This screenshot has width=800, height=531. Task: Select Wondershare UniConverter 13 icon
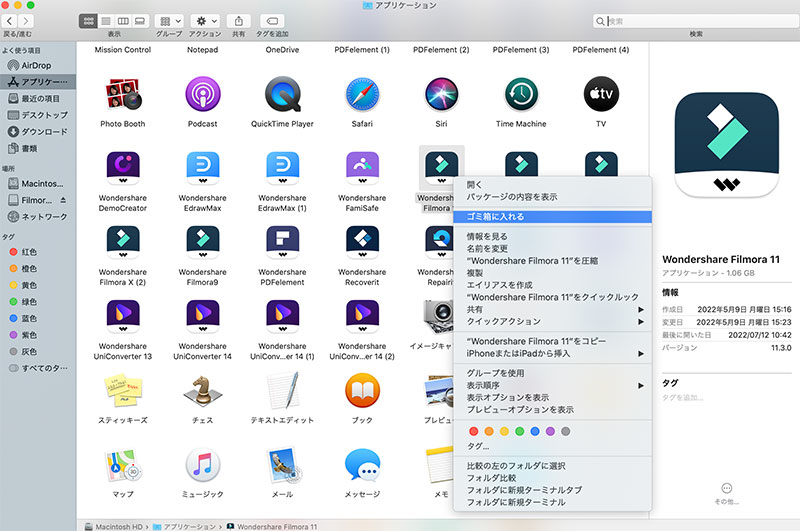(123, 316)
